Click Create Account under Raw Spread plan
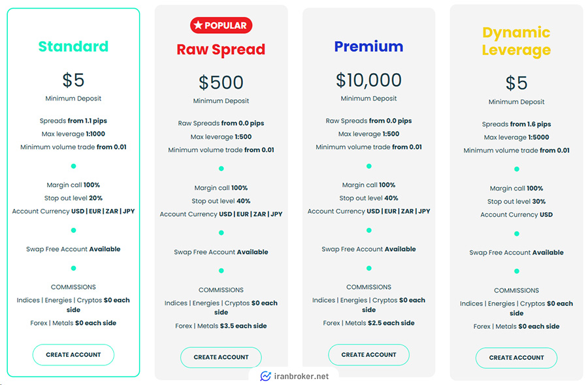The height and width of the screenshot is (385, 588). coord(221,358)
